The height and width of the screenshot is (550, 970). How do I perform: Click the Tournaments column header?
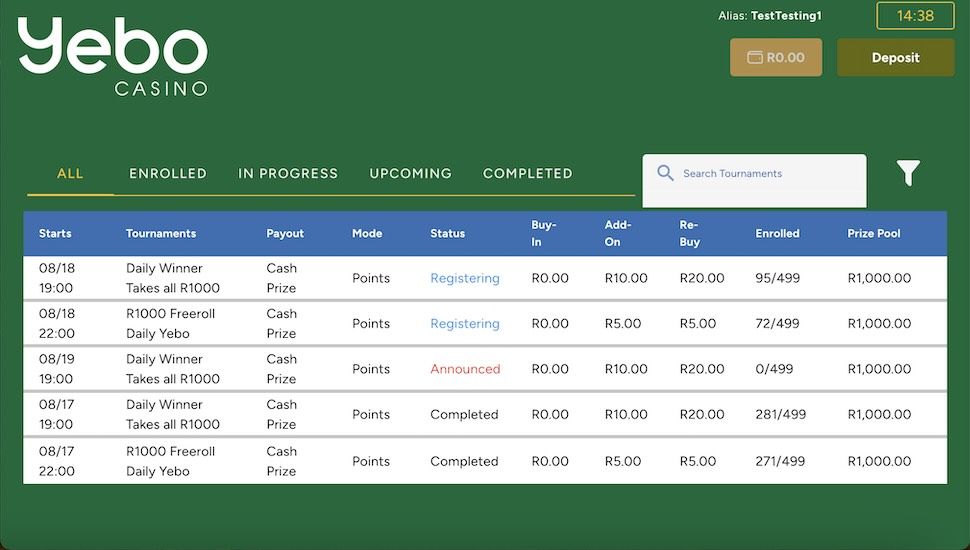point(161,233)
